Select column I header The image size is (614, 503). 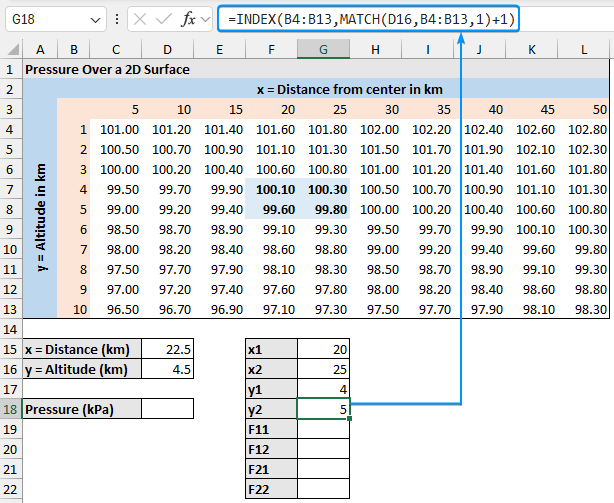pos(427,49)
